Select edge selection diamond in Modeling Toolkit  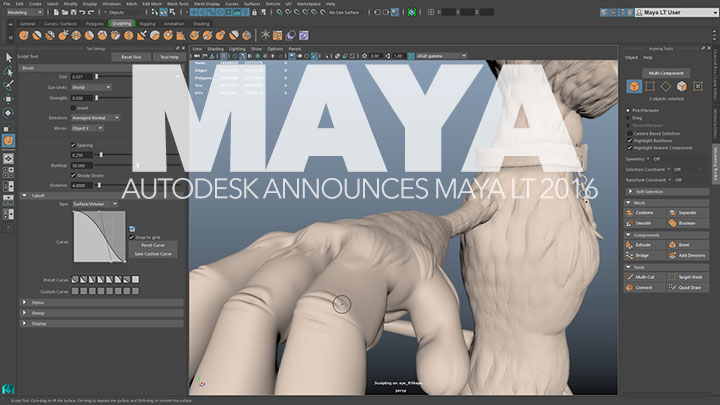point(666,86)
